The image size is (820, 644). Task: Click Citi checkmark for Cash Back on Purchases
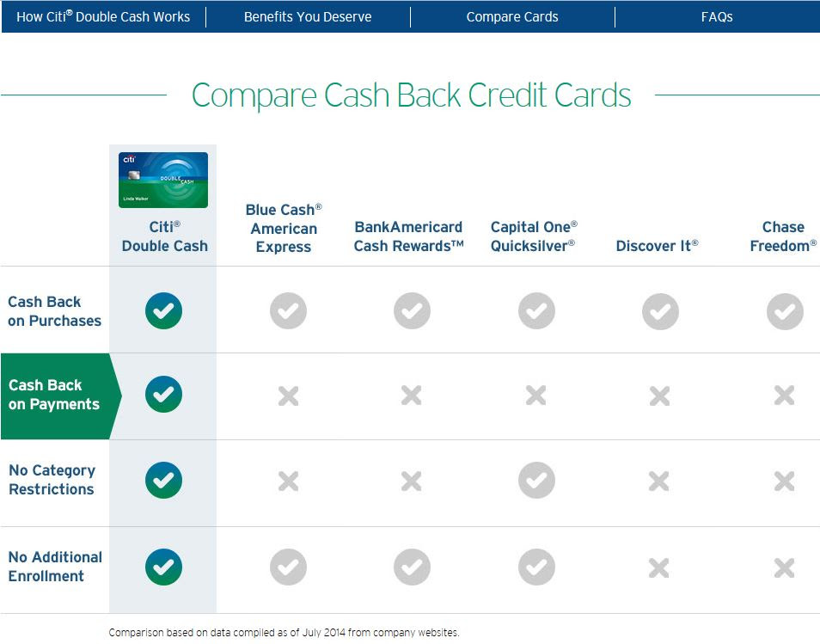[x=163, y=310]
